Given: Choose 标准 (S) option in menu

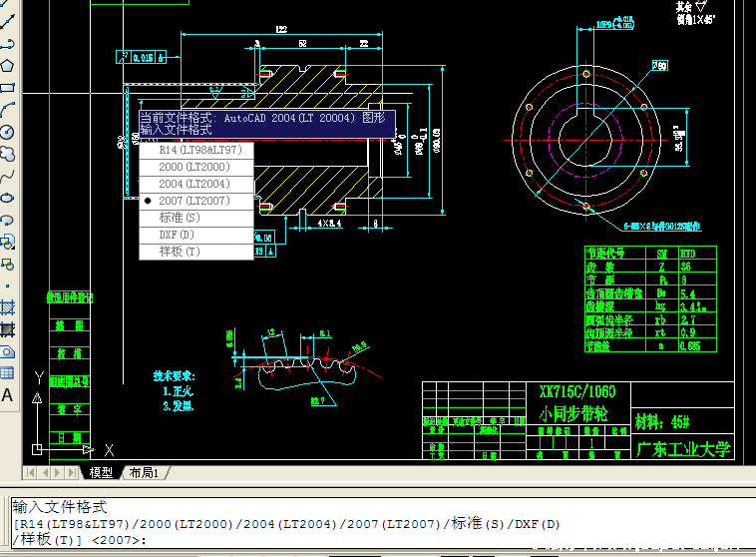Looking at the screenshot, I should point(196,218).
